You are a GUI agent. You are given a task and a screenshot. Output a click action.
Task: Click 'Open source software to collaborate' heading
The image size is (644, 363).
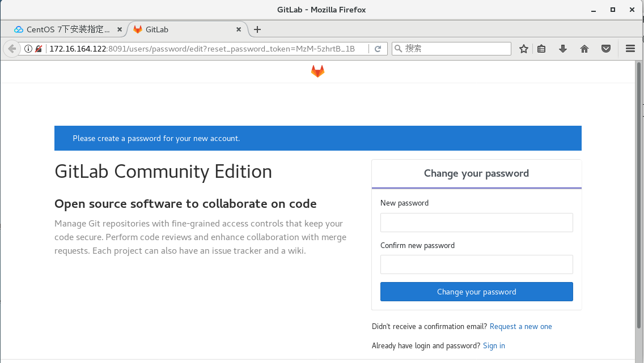[x=185, y=204]
